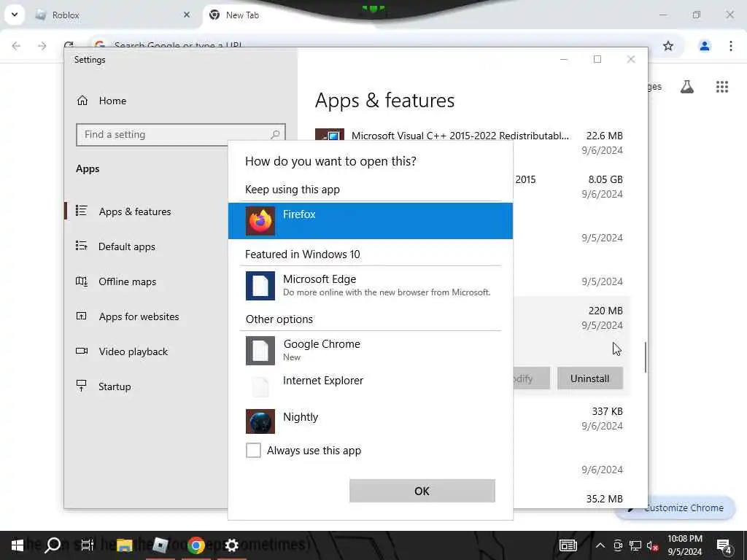Open the Google apps grid
This screenshot has height=560, width=747.
[x=721, y=87]
